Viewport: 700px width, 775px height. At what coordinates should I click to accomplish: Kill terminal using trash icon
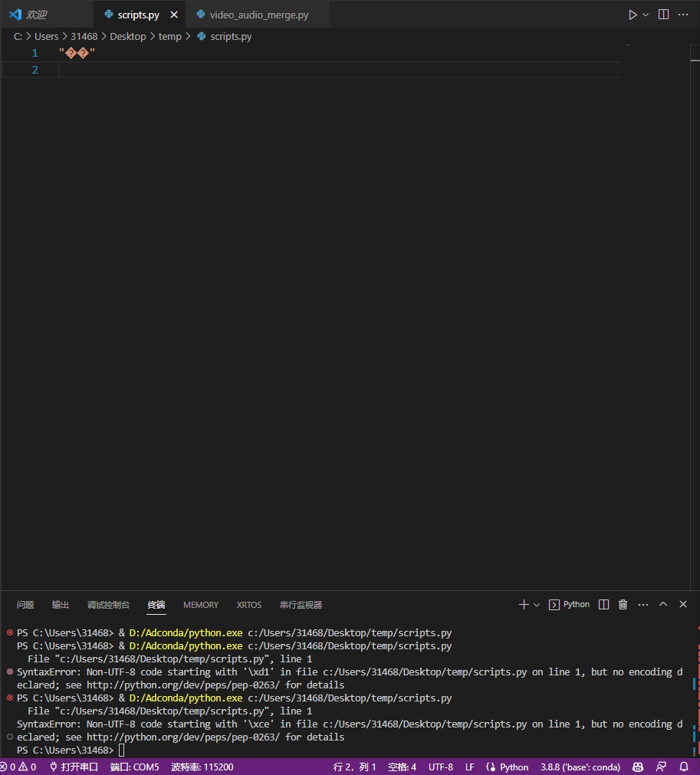623,605
